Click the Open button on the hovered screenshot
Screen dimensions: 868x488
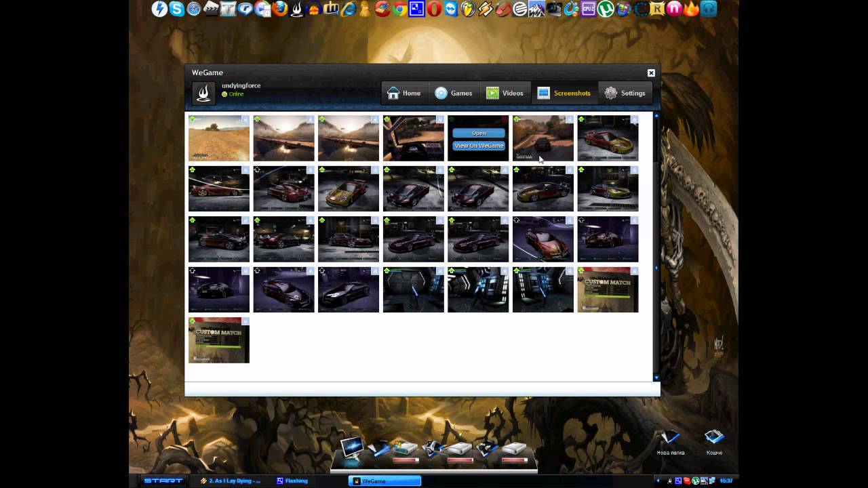(x=479, y=133)
